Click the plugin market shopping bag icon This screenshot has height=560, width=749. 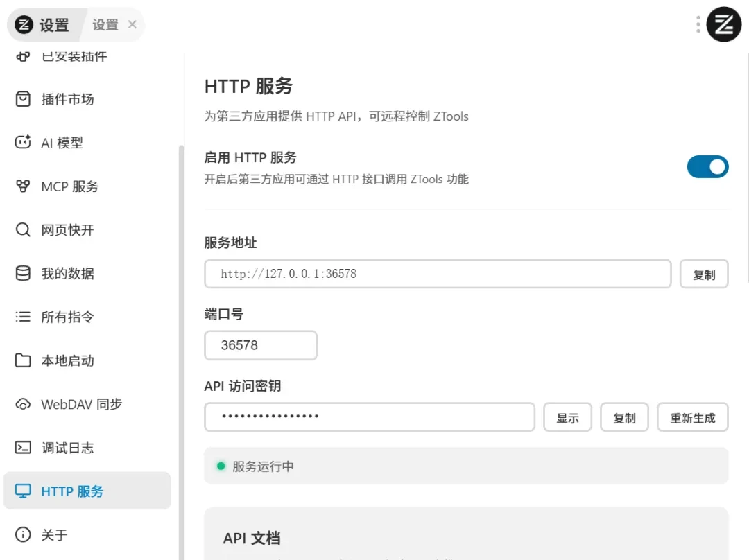click(23, 99)
